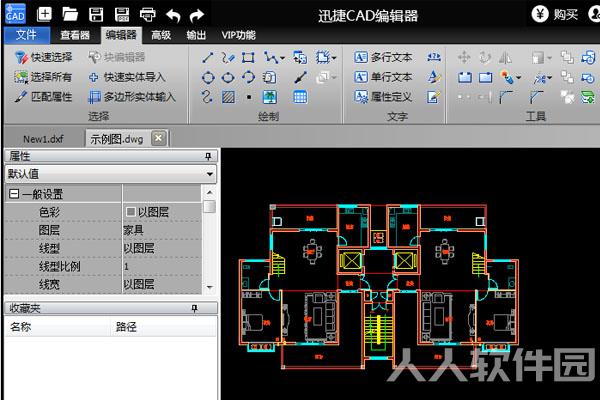Click the properties scrollbar down arrow

coord(210,287)
